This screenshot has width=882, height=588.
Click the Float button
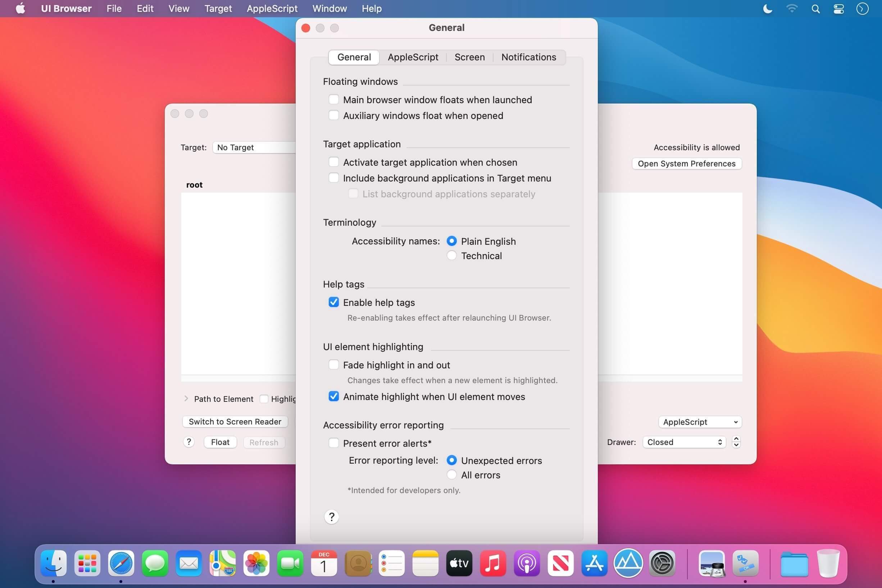click(220, 442)
